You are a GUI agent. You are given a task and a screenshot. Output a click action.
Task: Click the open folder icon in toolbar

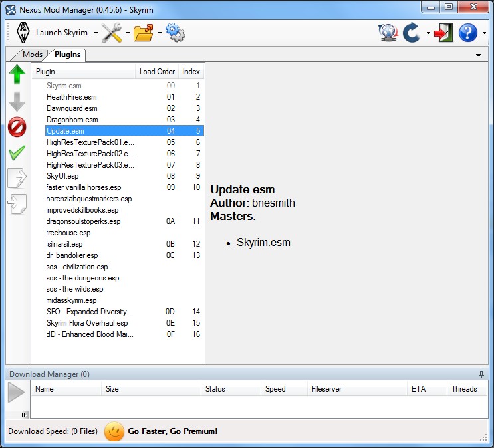pyautogui.click(x=144, y=33)
